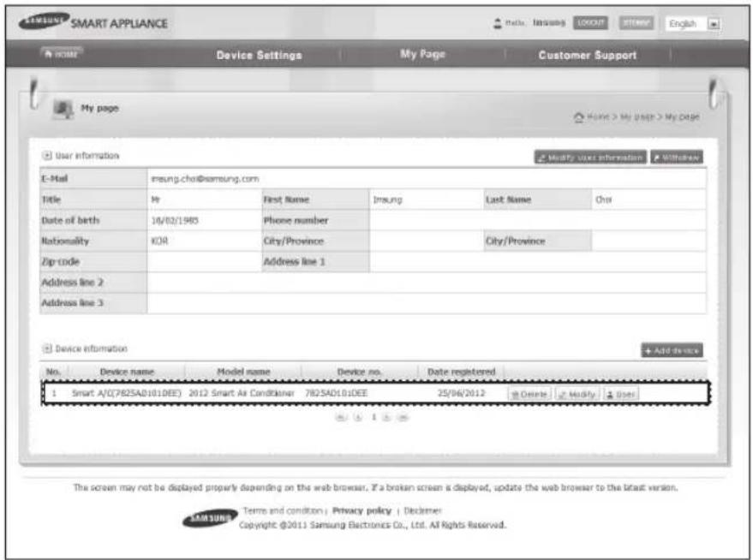
Task: Go to next page of device list
Action: [386, 418]
